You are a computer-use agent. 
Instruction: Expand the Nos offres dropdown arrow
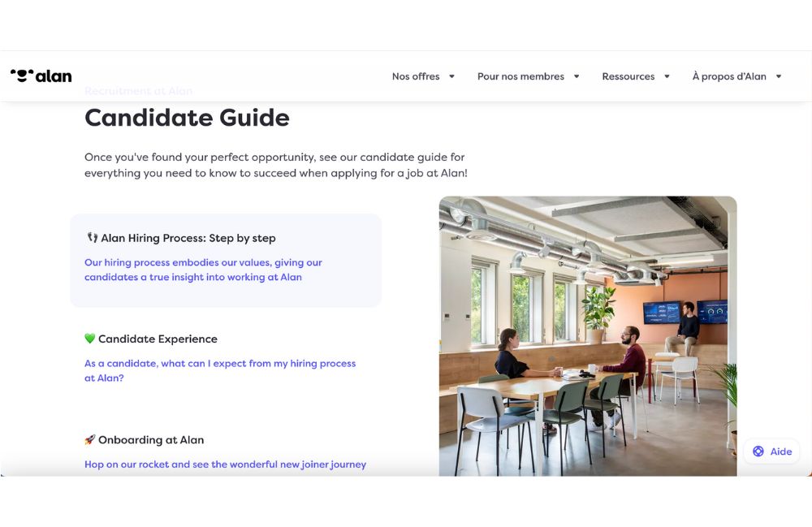coord(451,76)
